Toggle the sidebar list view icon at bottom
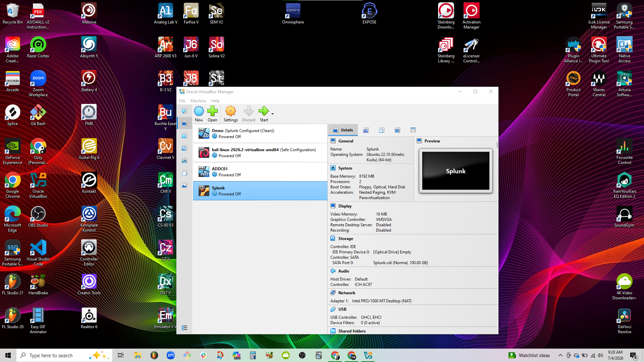The width and height of the screenshot is (644, 362). [x=184, y=328]
